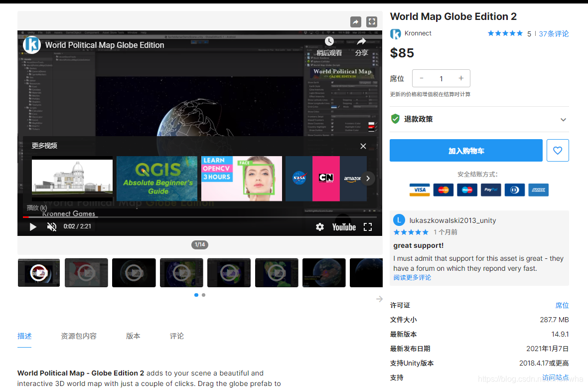Viewport: 588px width, 388px height.
Task: Open the video settings gear
Action: [x=319, y=226]
